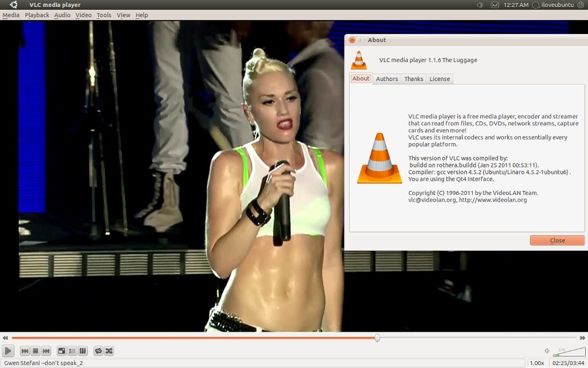The image size is (588, 368).
Task: Mute audio using VLC speaker icon
Action: click(547, 351)
